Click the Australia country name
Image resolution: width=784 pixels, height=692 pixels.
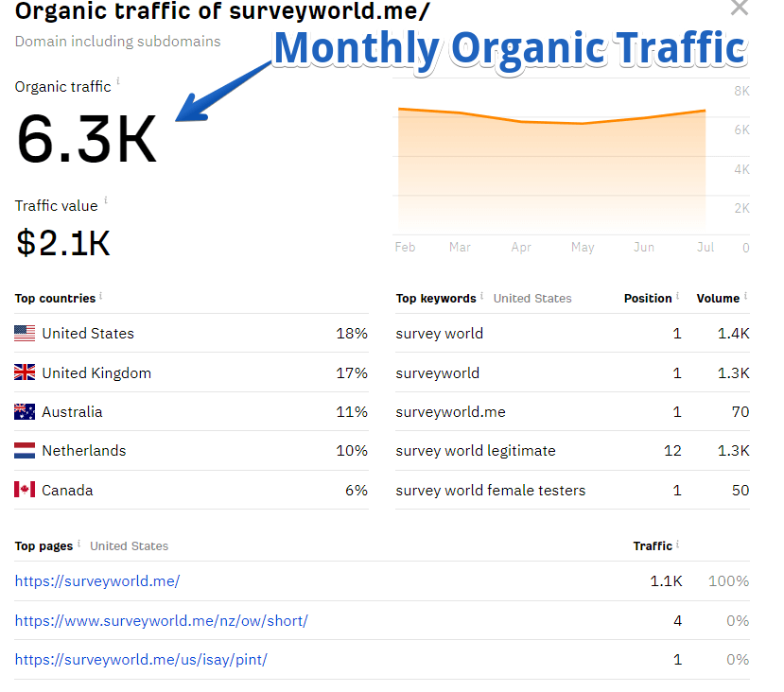point(72,412)
